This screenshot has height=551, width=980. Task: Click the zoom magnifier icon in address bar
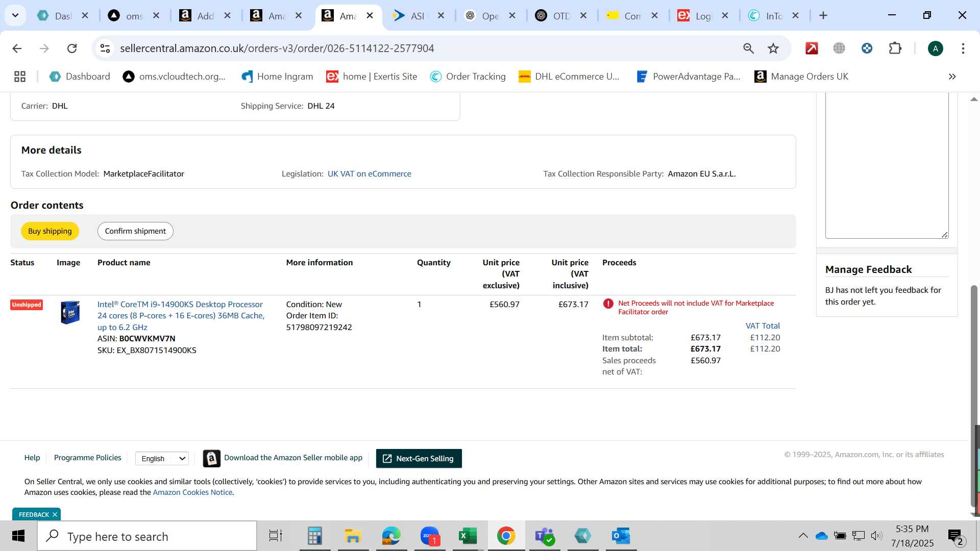(x=748, y=48)
